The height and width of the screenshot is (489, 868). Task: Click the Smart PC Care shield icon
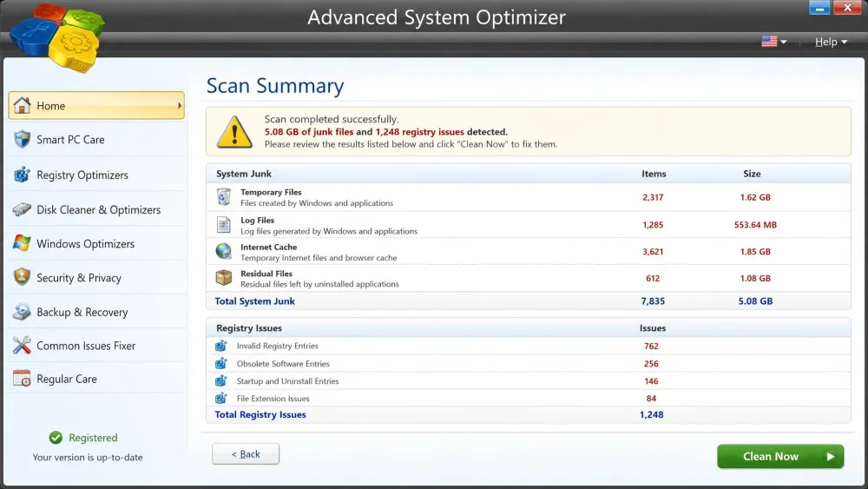(x=23, y=139)
